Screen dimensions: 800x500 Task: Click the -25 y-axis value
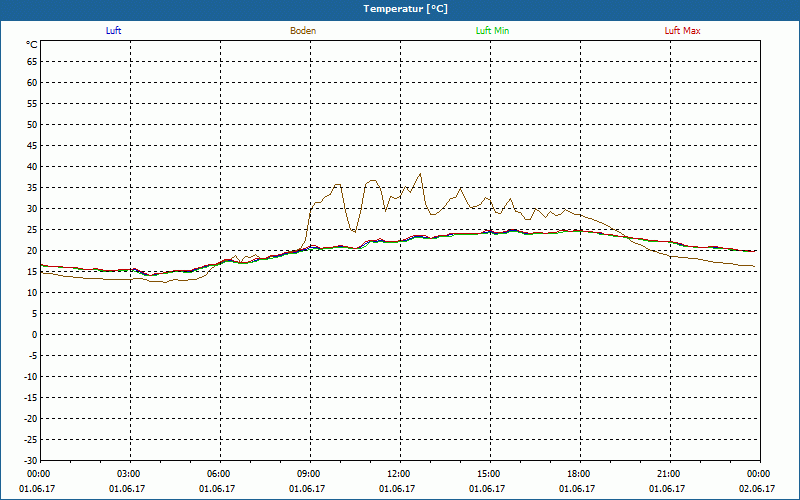point(31,440)
